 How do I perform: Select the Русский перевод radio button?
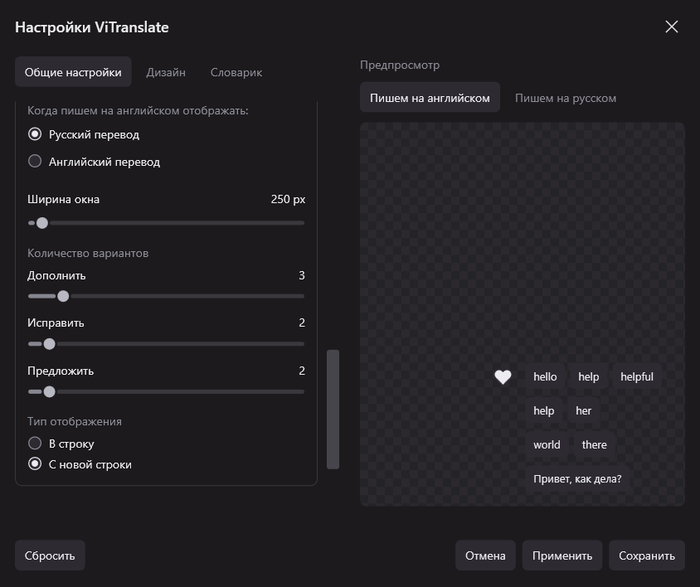35,134
